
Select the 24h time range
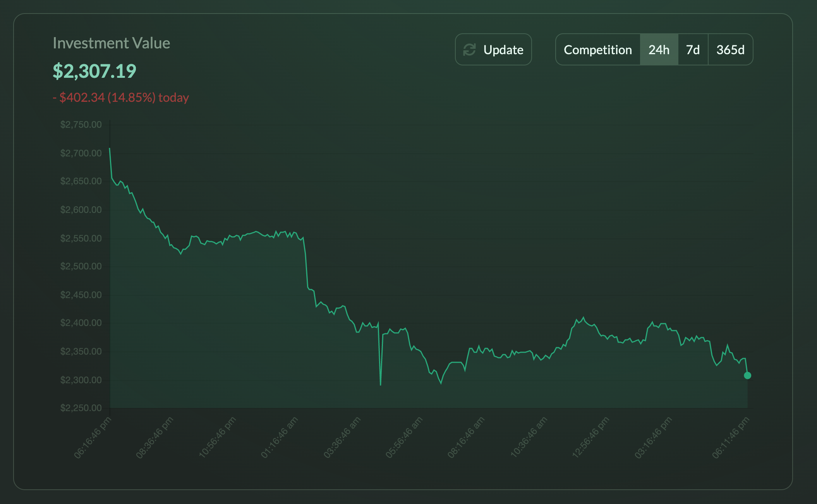pyautogui.click(x=659, y=50)
